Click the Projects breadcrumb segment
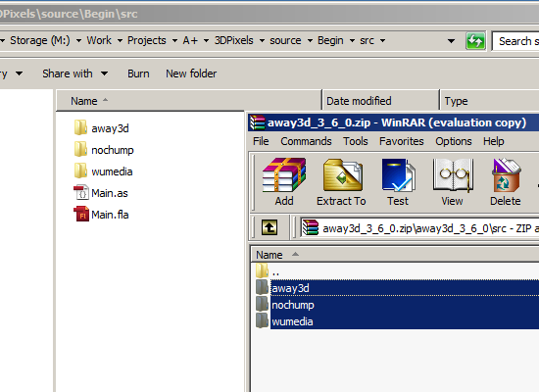The image size is (539, 392). tap(147, 40)
